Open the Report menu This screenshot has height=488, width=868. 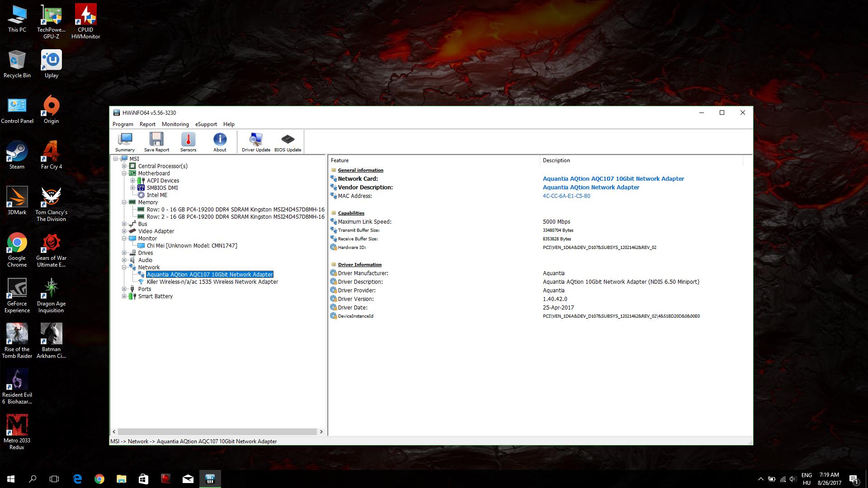tap(147, 124)
